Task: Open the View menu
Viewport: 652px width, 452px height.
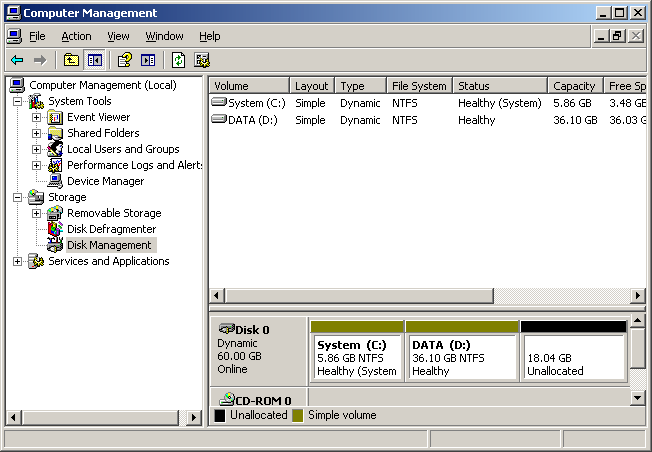Action: tap(118, 36)
